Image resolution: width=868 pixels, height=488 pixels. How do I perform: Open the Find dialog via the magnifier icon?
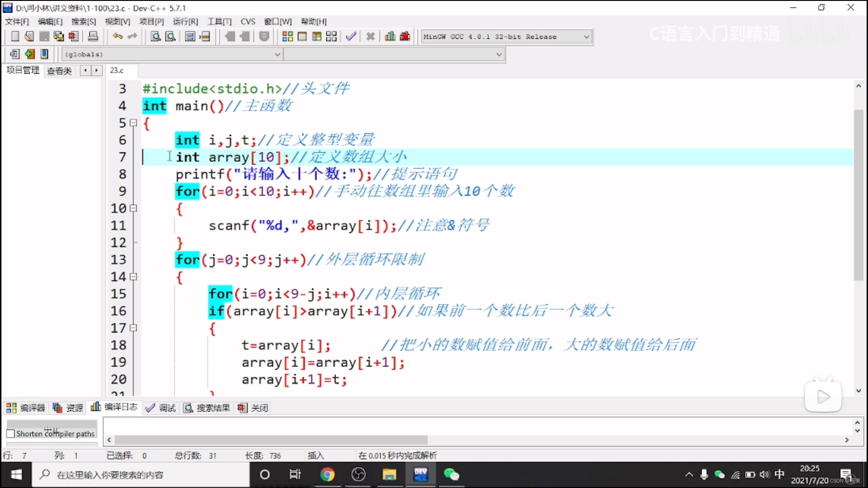coord(155,36)
